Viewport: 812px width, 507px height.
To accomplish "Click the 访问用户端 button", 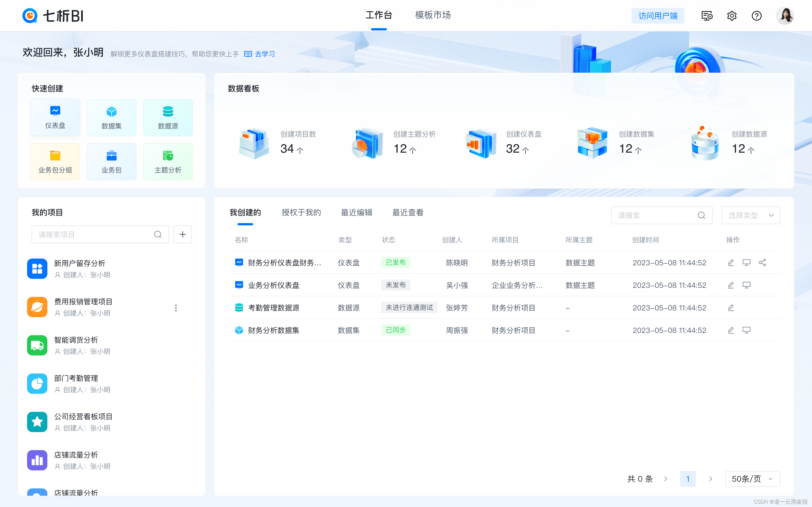I will click(658, 16).
